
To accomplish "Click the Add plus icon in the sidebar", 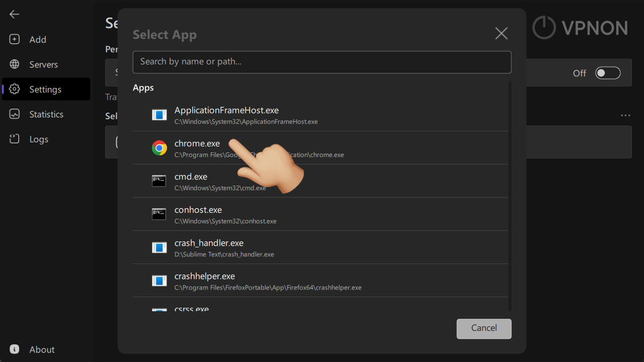I will tap(14, 39).
